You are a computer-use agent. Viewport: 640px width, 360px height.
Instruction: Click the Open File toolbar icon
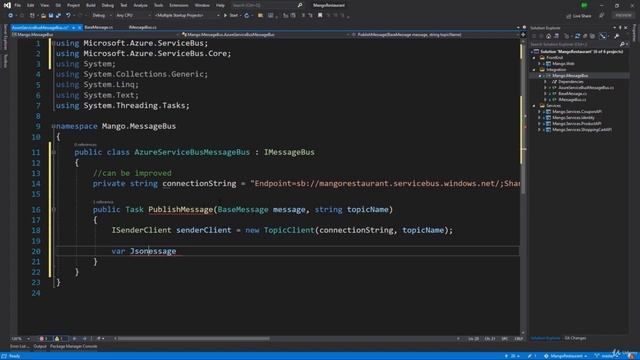click(43, 16)
